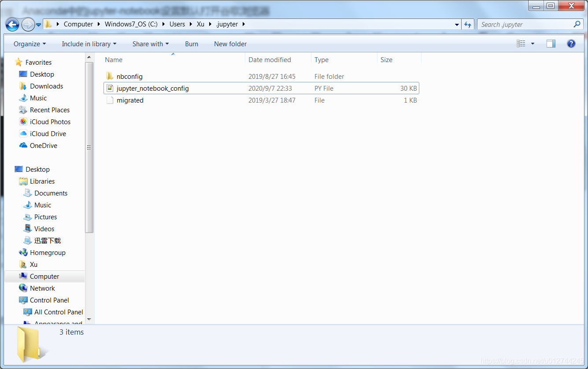The image size is (588, 369).
Task: Open the Share with menu
Action: click(x=151, y=44)
